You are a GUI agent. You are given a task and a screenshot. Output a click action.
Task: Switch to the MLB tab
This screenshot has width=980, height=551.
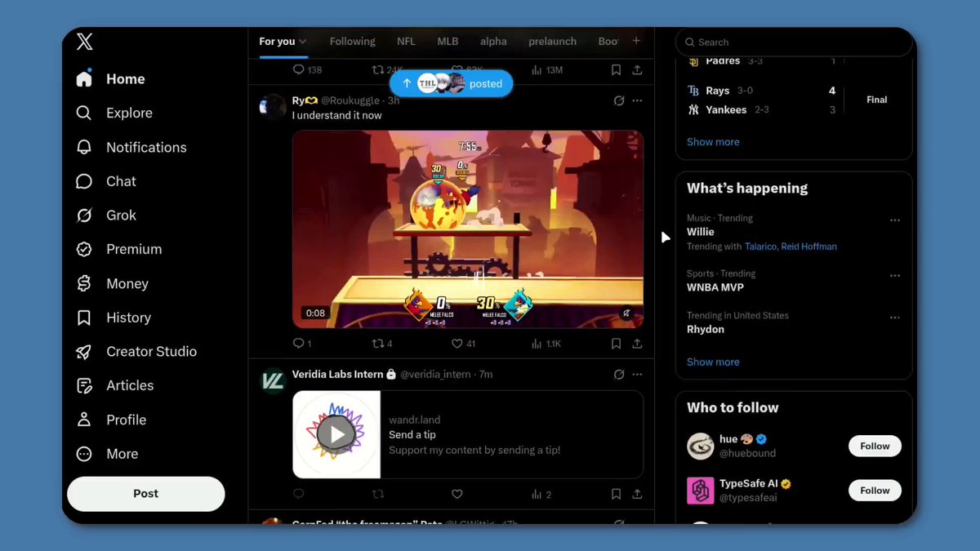[x=448, y=42]
